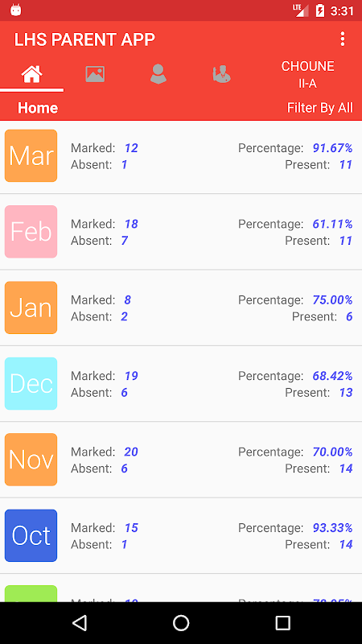The image size is (362, 644).
Task: Open the teacher figure icon tab
Action: pyautogui.click(x=222, y=74)
